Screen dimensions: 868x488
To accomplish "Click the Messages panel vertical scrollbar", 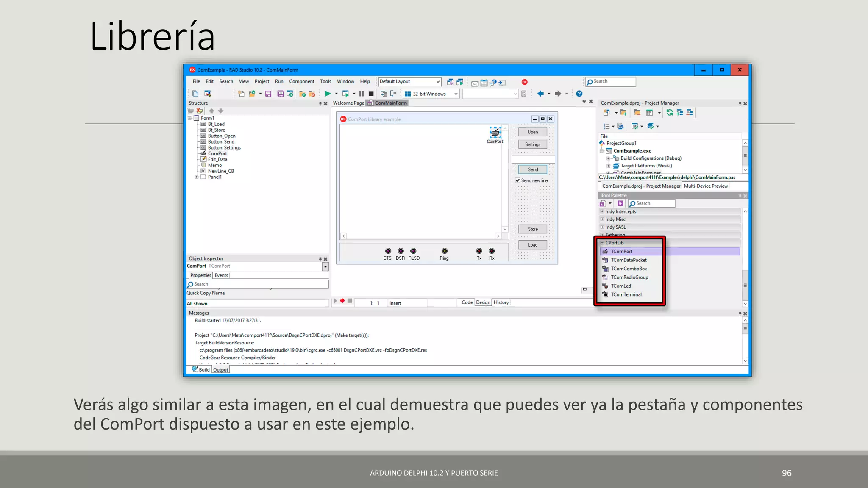I will (745, 341).
